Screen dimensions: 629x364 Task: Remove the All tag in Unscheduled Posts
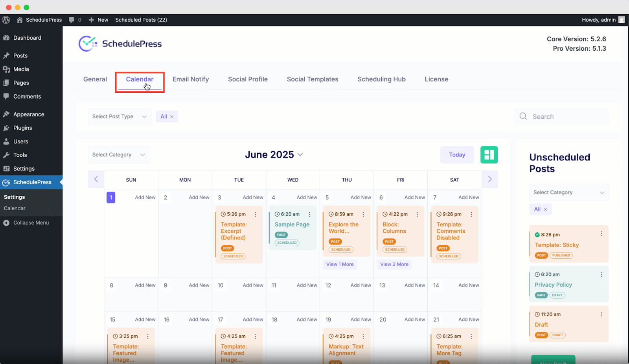(x=545, y=210)
